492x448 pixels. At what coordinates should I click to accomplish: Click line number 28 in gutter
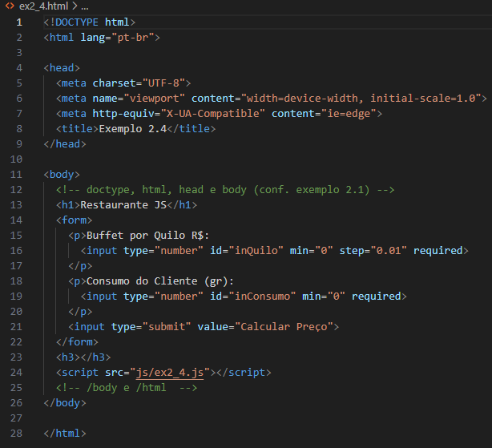tap(16, 434)
